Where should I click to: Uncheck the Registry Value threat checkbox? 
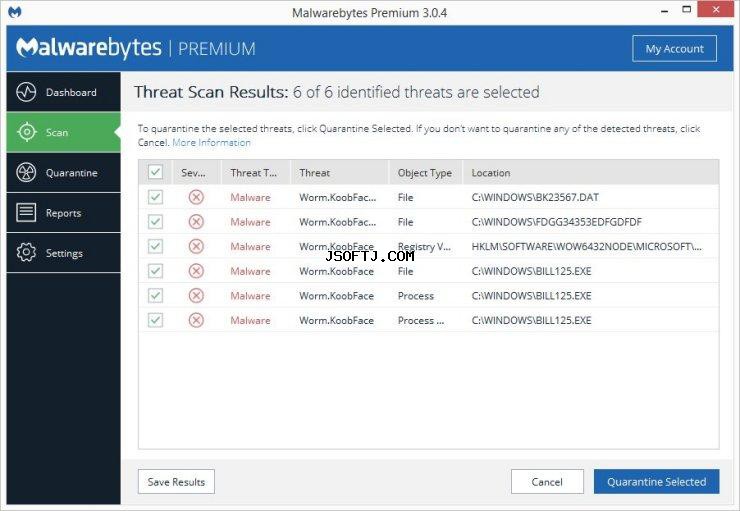(x=155, y=246)
